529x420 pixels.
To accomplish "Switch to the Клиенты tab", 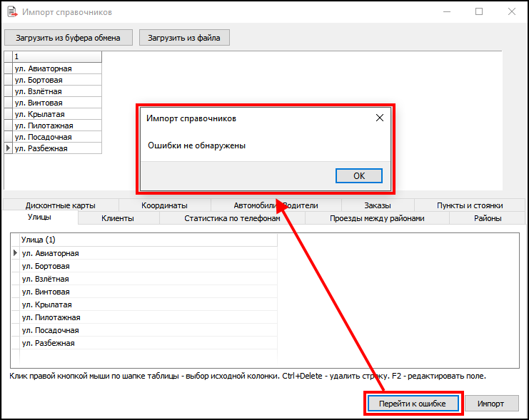I will click(118, 218).
